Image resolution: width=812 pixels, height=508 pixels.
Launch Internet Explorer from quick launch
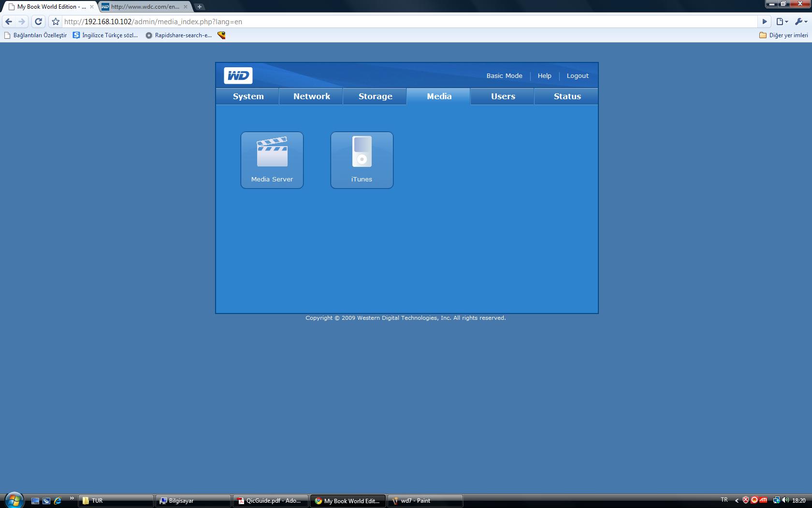(58, 501)
